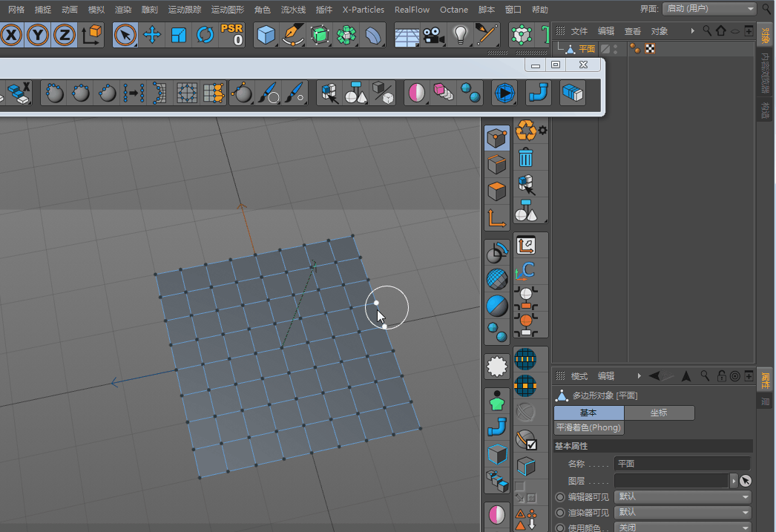Expand the 图层 field arrow button
The image size is (776, 532).
coord(734,481)
